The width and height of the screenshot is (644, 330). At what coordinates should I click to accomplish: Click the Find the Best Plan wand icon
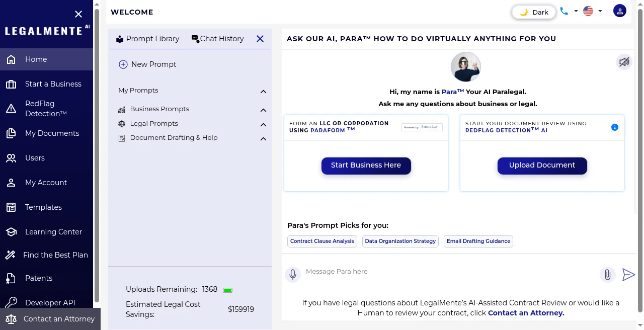pyautogui.click(x=10, y=255)
